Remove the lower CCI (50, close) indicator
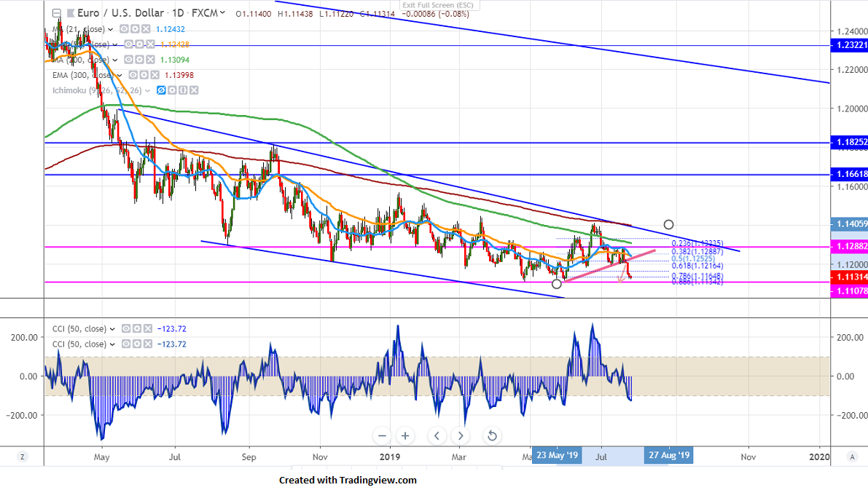This screenshot has height=490, width=868. (x=147, y=344)
